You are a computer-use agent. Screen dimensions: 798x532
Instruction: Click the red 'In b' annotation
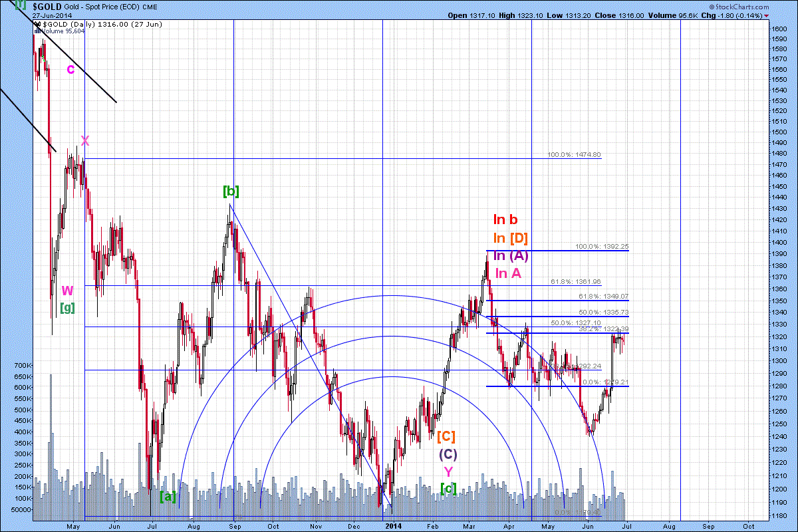(505, 219)
